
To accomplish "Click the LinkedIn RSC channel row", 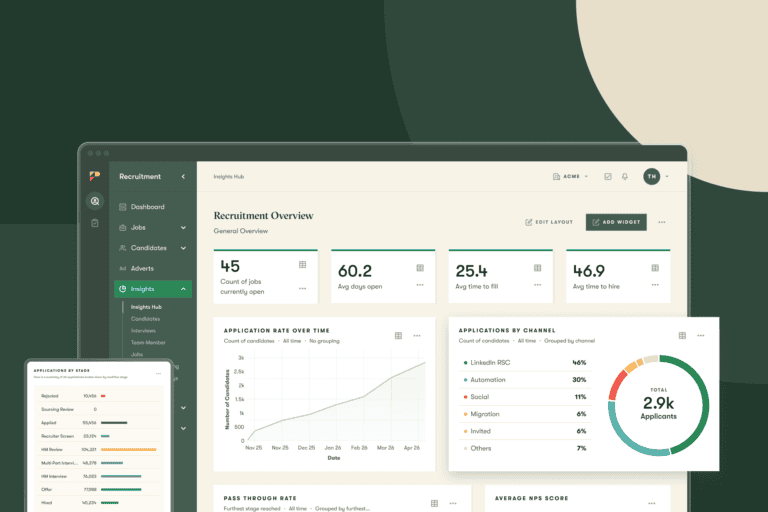I will [x=525, y=363].
